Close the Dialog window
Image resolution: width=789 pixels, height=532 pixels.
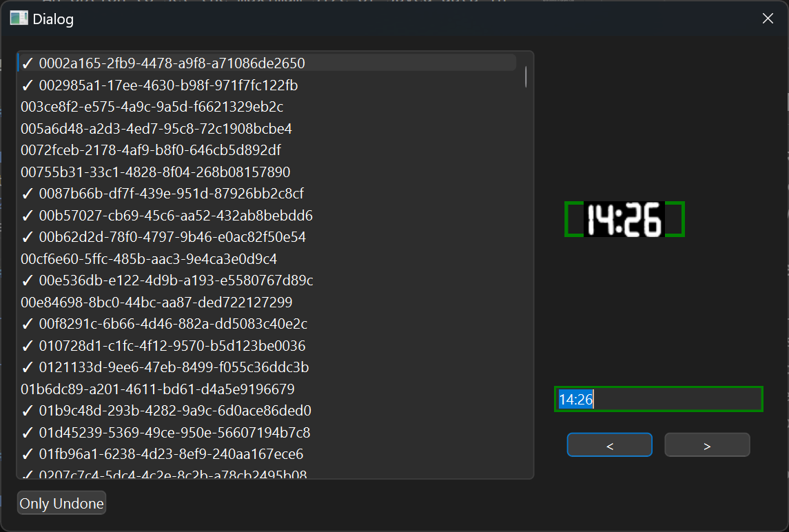point(768,19)
